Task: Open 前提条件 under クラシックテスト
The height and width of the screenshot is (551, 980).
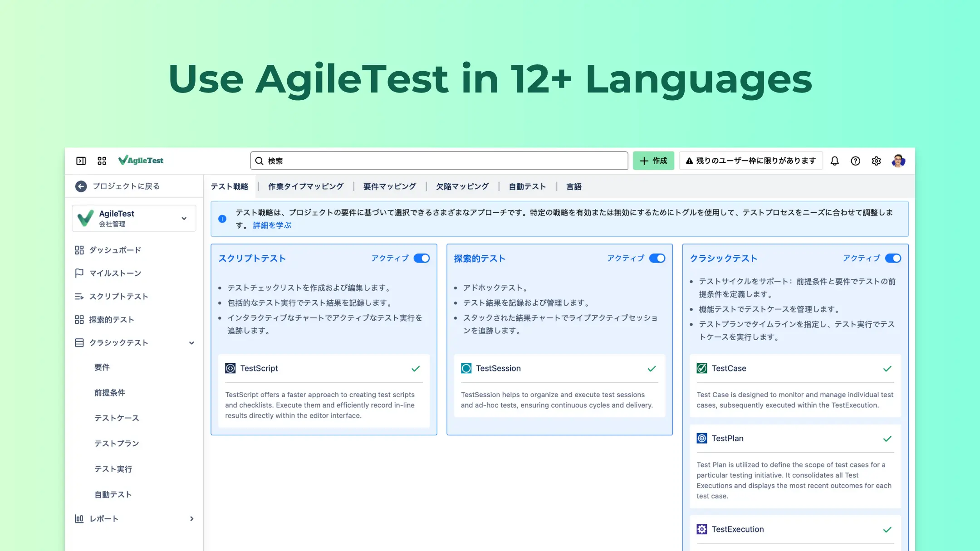Action: click(x=110, y=393)
